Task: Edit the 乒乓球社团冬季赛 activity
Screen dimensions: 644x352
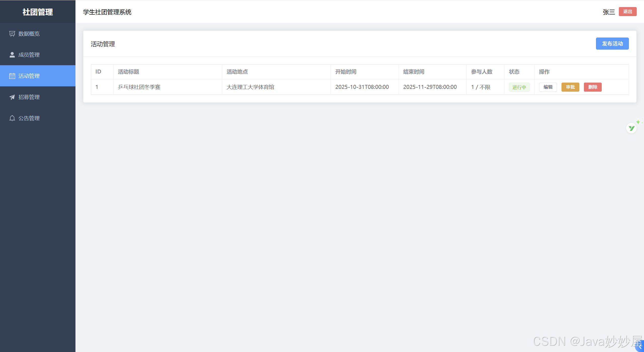Action: click(x=548, y=87)
